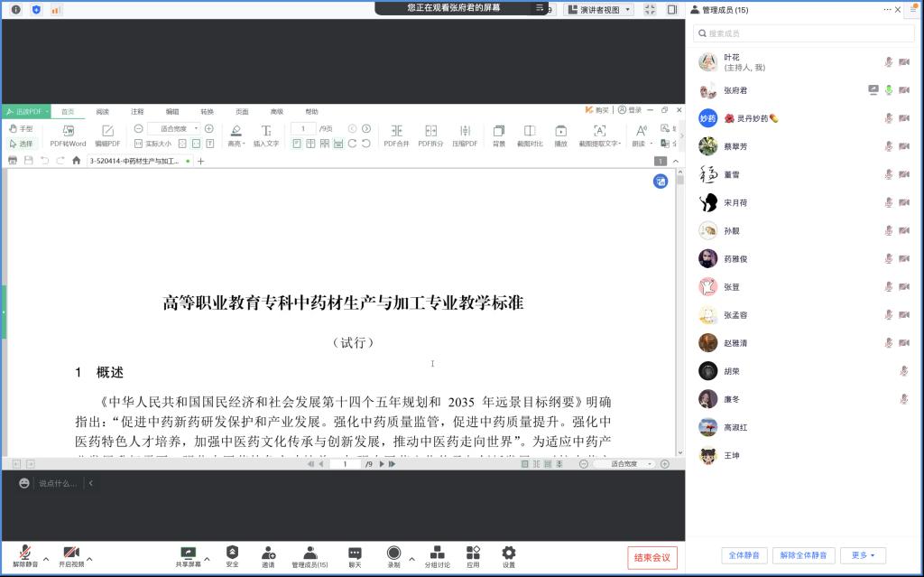Click the 搜索成员 search field
Viewport: 924px width, 577px height.
(803, 33)
